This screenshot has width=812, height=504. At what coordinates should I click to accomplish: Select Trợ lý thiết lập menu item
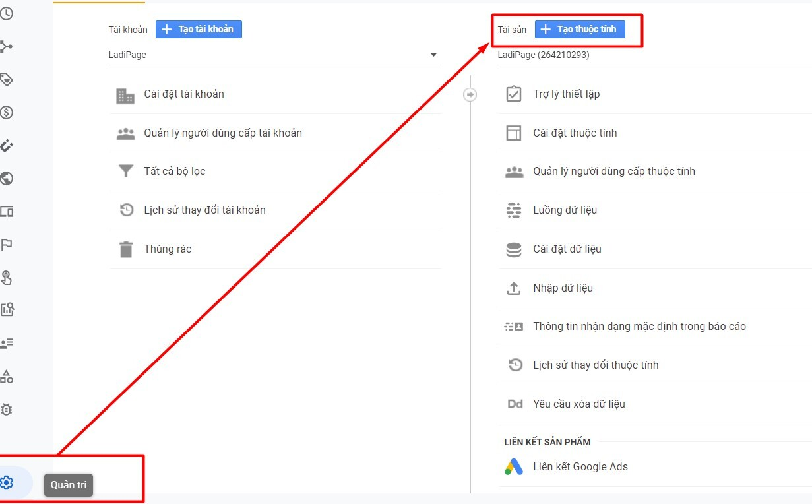pos(566,94)
